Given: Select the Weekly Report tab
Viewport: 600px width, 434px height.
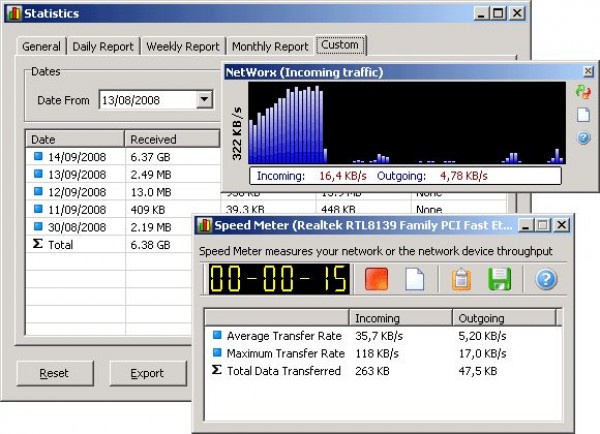Looking at the screenshot, I should click(x=182, y=47).
